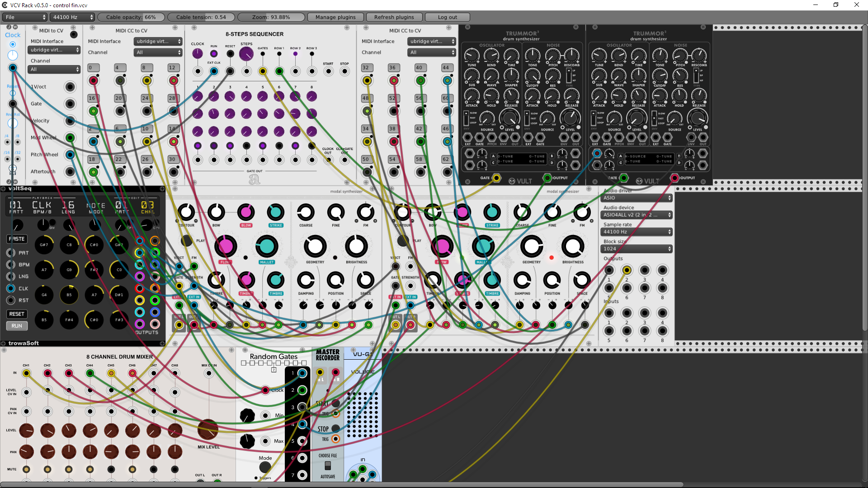The width and height of the screenshot is (868, 488).
Task: Click the CH1 IN jack on drum mixer
Action: coord(26,373)
